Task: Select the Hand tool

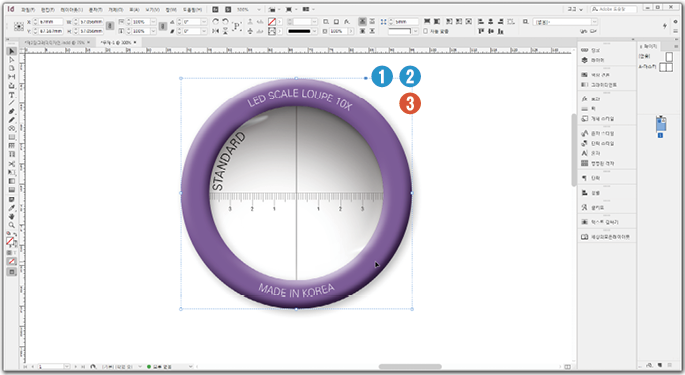Action: (12, 217)
